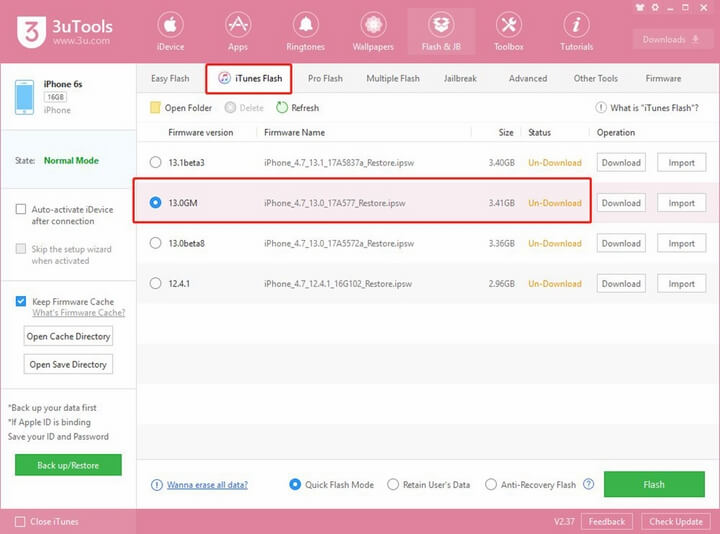Check for Update in status bar
This screenshot has height=534, width=720.
(x=675, y=522)
